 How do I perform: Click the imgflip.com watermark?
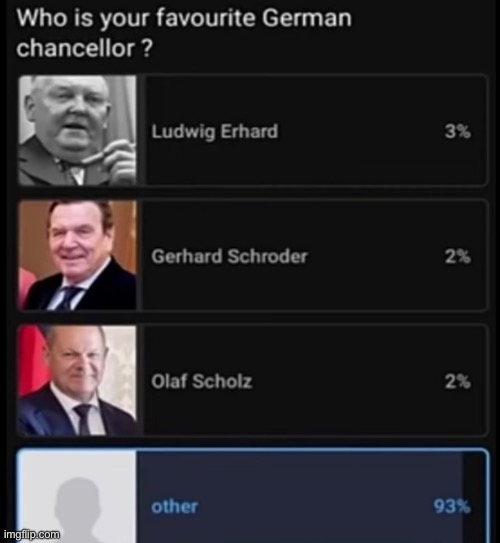(x=32, y=534)
